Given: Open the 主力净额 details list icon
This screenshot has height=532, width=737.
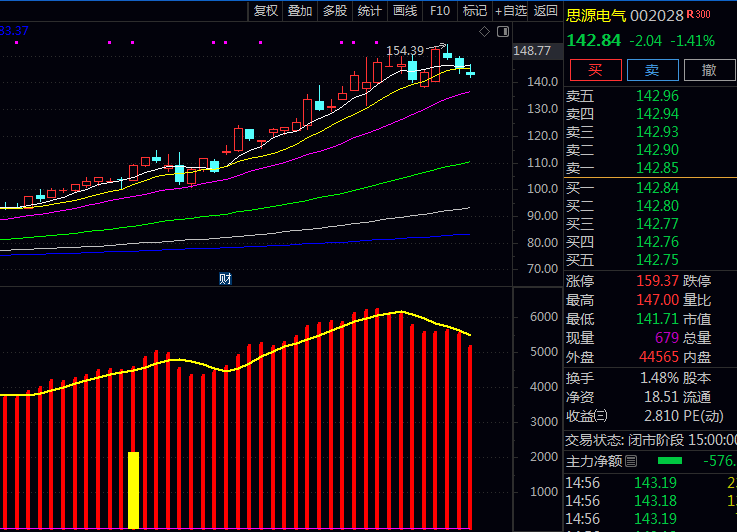Looking at the screenshot, I should [631, 462].
